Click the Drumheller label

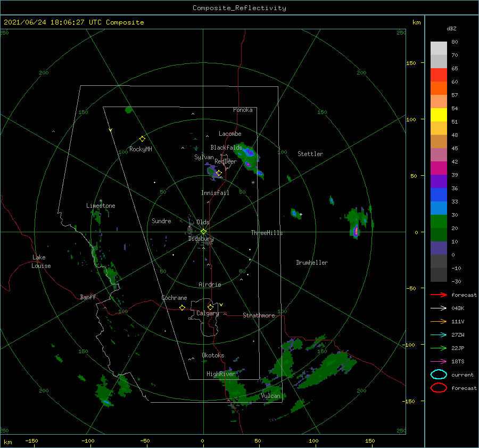pos(312,263)
